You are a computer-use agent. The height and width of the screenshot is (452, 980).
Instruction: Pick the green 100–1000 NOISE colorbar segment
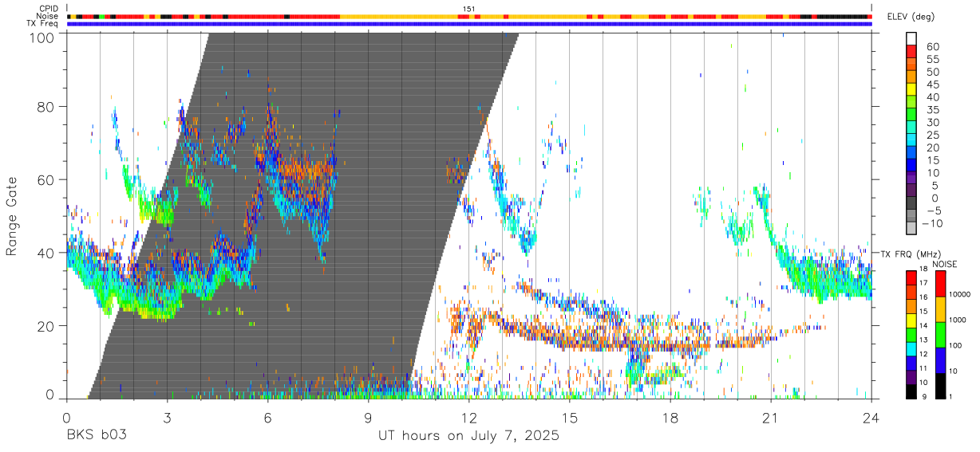coord(940,334)
